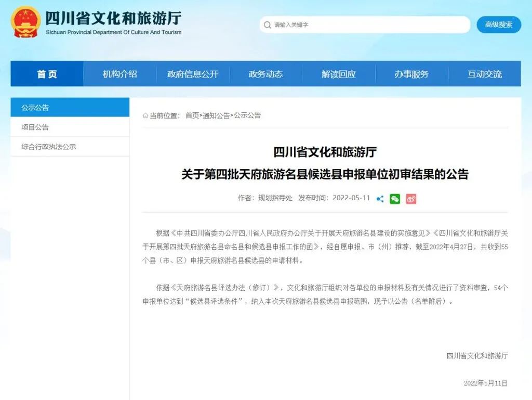Share the article via the share icon

click(x=380, y=199)
